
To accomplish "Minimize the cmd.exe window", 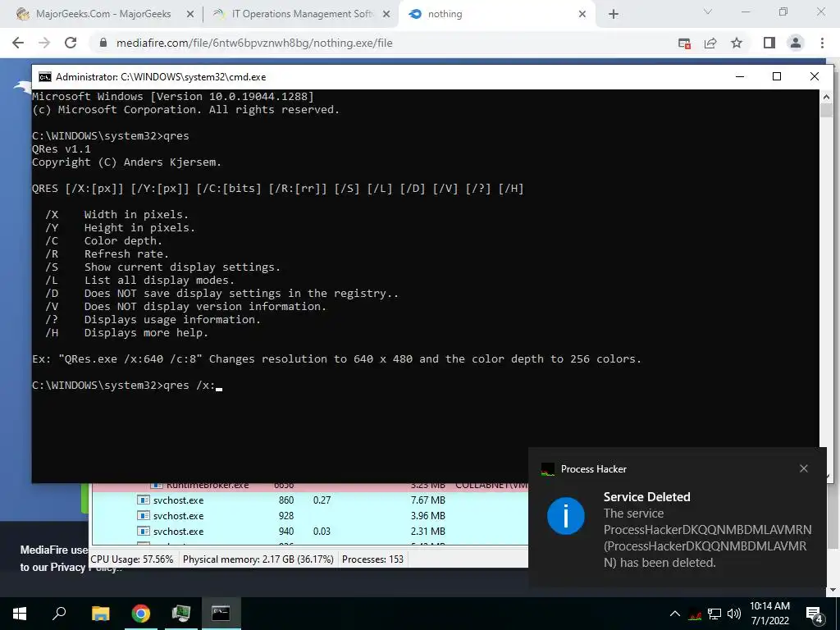I will [x=740, y=76].
